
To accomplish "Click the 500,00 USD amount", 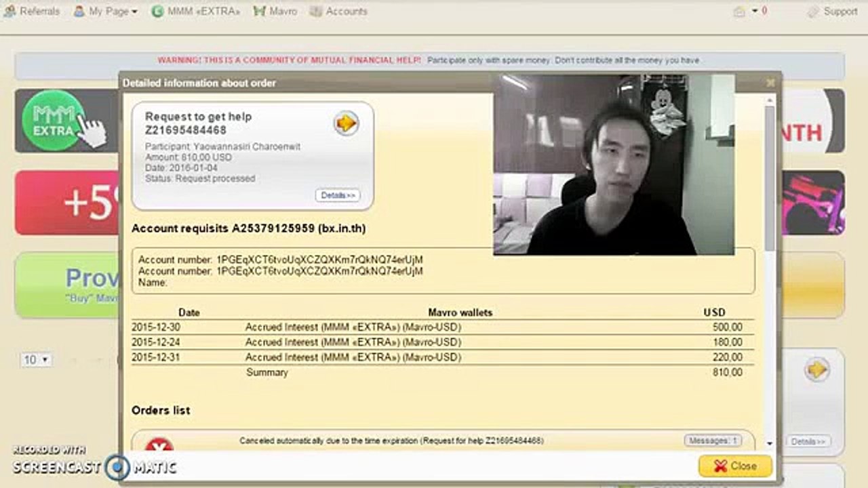I will click(726, 327).
